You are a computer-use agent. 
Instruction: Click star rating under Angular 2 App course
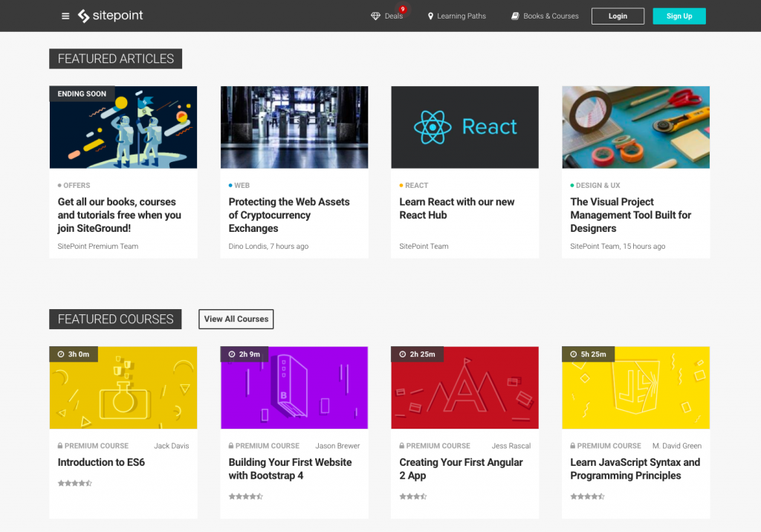click(x=413, y=496)
